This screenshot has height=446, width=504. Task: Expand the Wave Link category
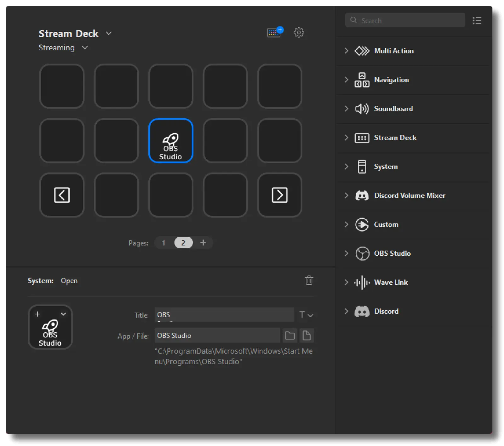(x=346, y=282)
